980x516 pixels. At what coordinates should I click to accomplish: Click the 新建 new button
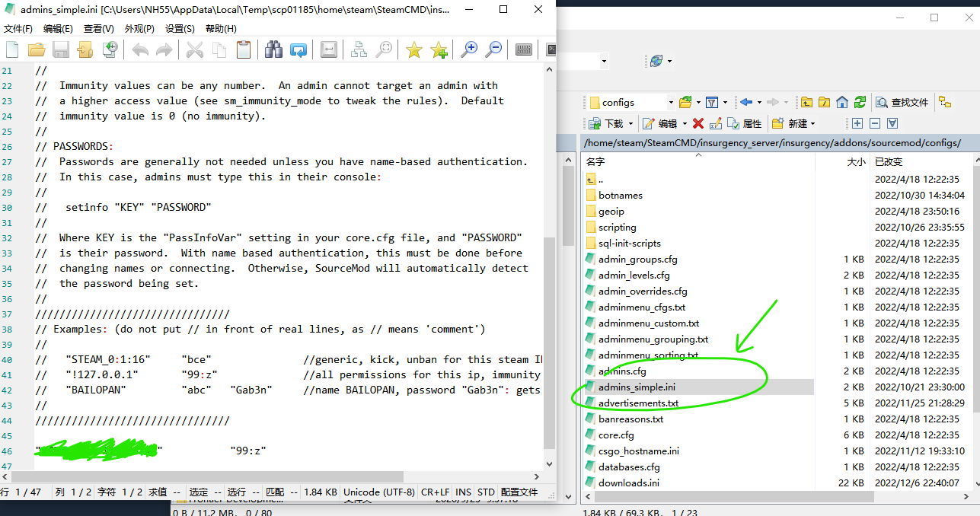point(790,123)
